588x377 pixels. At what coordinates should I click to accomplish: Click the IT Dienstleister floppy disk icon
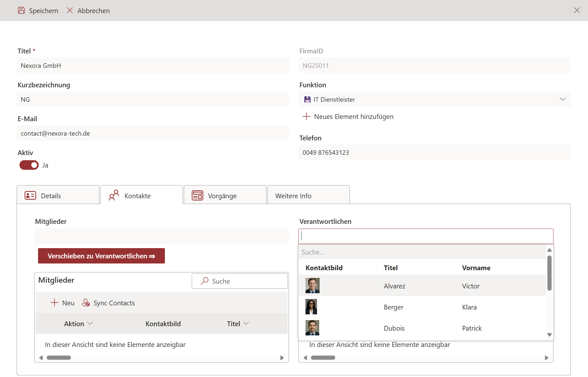click(307, 99)
